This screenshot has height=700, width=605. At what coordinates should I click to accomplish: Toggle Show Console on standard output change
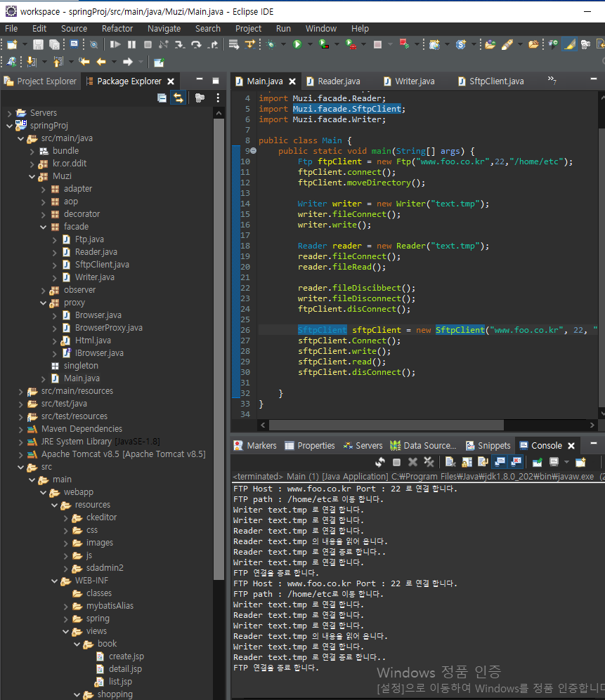pos(500,462)
